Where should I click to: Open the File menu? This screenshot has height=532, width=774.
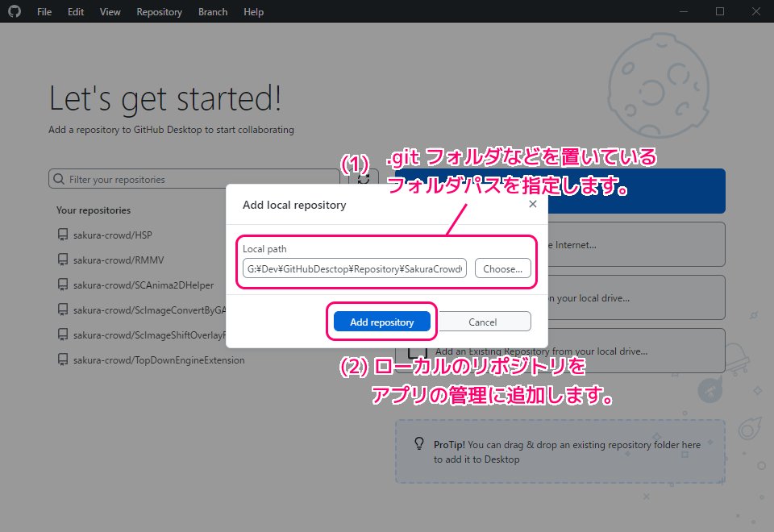coord(44,11)
